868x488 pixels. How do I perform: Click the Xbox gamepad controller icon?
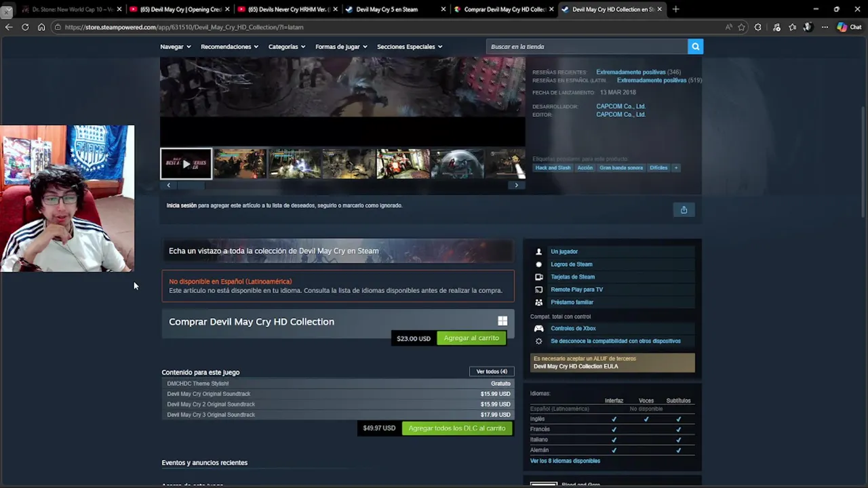tap(539, 329)
